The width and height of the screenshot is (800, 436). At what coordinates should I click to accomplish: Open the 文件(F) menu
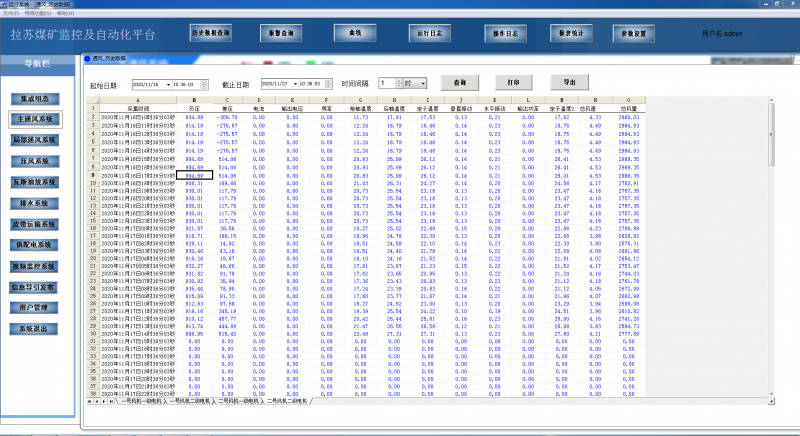pyautogui.click(x=11, y=13)
